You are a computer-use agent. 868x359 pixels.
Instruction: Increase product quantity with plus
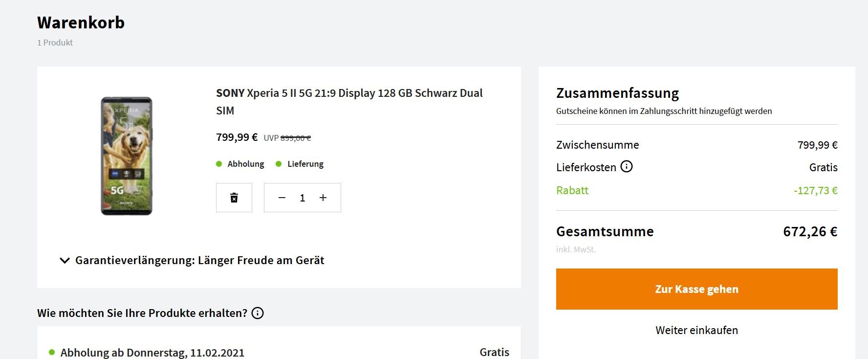(x=323, y=198)
